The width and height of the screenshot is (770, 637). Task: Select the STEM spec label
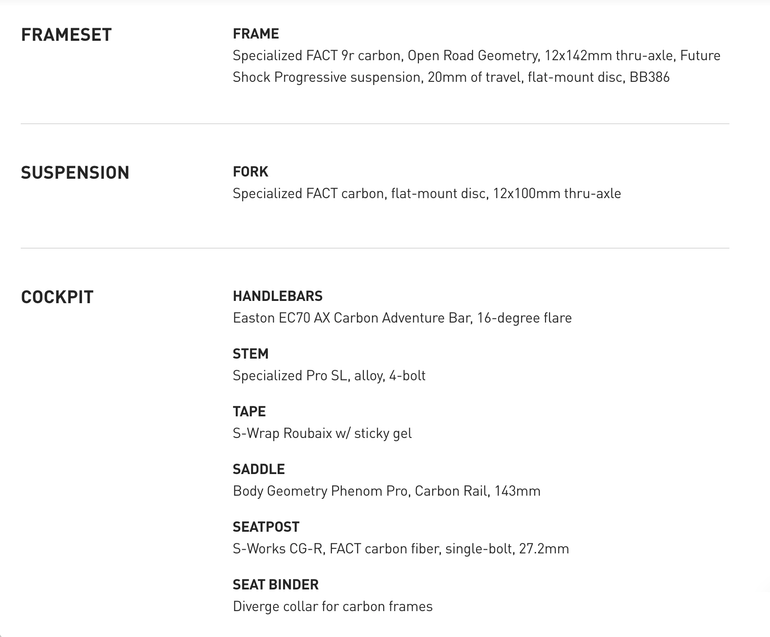coord(250,354)
